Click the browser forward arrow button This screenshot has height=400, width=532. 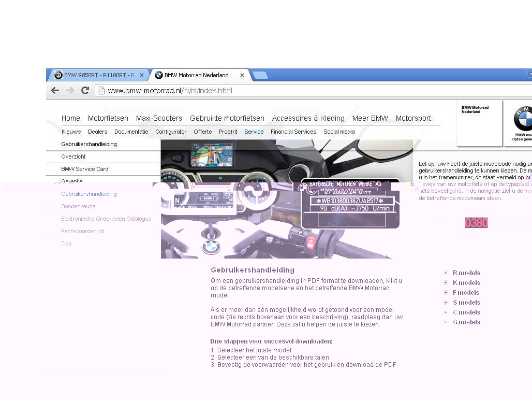tap(70, 91)
